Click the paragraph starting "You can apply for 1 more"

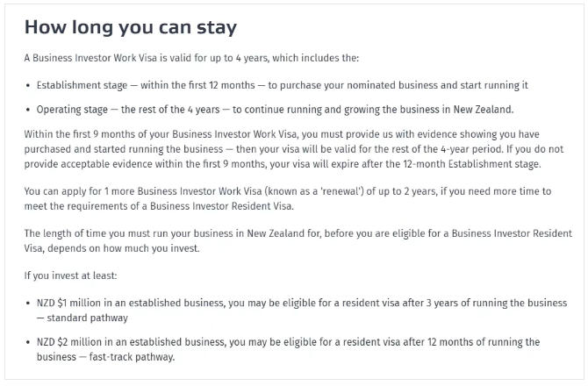(293, 197)
